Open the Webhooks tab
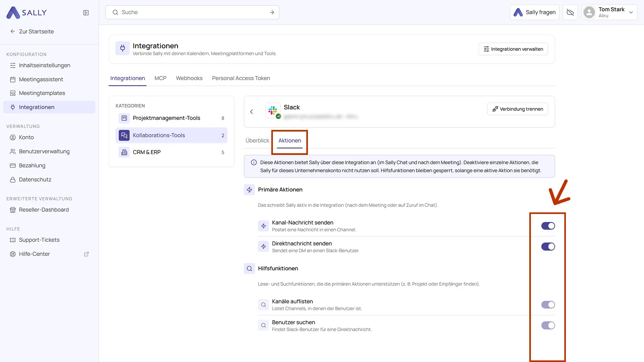Screen dimensions: 644x362 click(x=189, y=78)
